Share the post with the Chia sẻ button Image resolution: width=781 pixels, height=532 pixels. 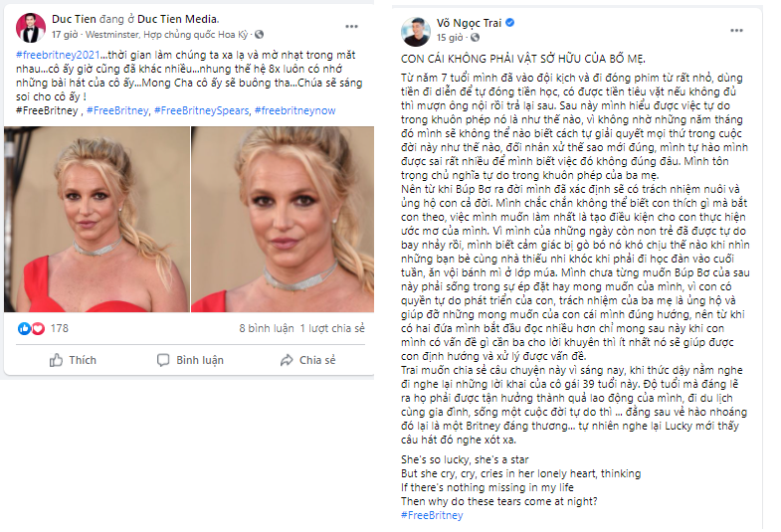(307, 360)
